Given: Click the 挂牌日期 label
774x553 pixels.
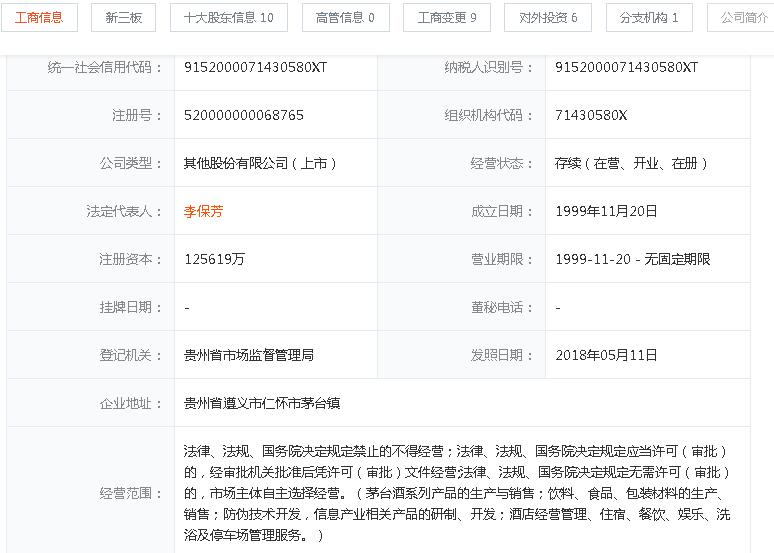Looking at the screenshot, I should tap(131, 307).
